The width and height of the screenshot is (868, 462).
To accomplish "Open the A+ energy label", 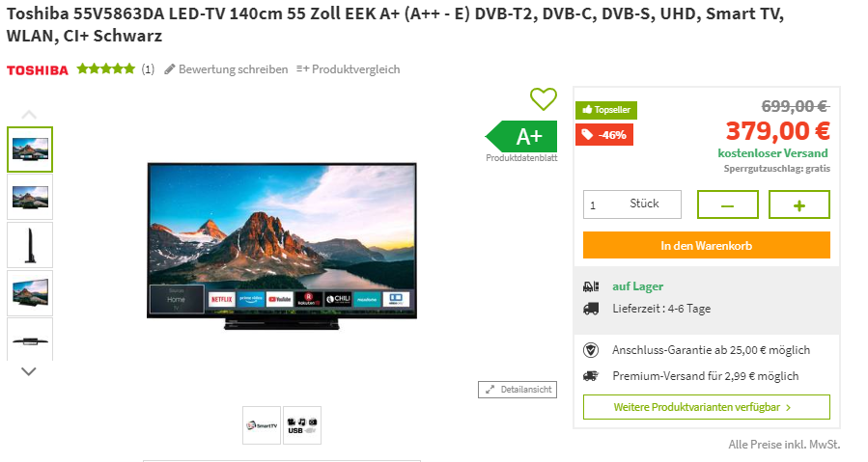I will pos(521,136).
